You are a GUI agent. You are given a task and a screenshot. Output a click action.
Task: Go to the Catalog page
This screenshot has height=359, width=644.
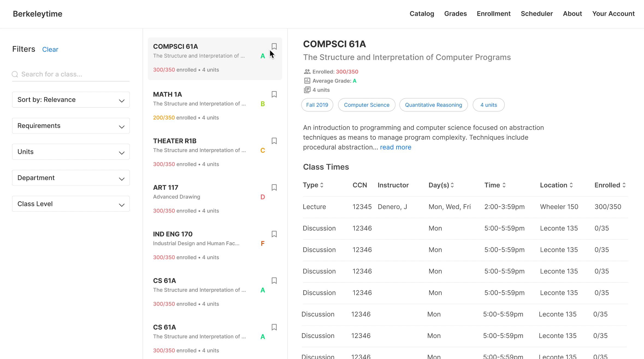tap(422, 14)
